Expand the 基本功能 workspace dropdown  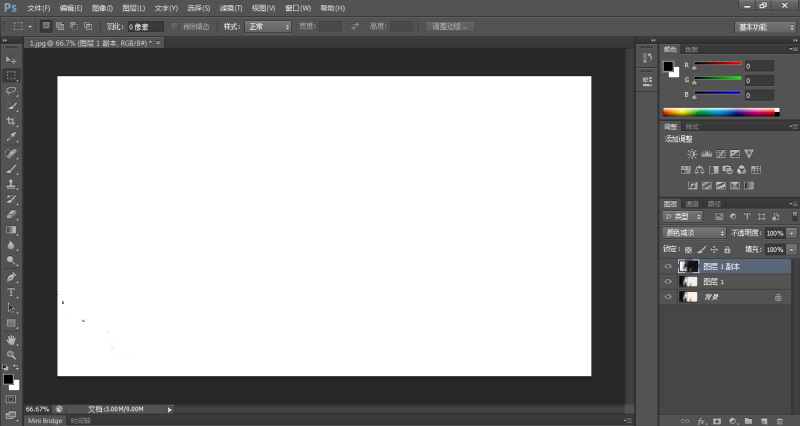(765, 26)
